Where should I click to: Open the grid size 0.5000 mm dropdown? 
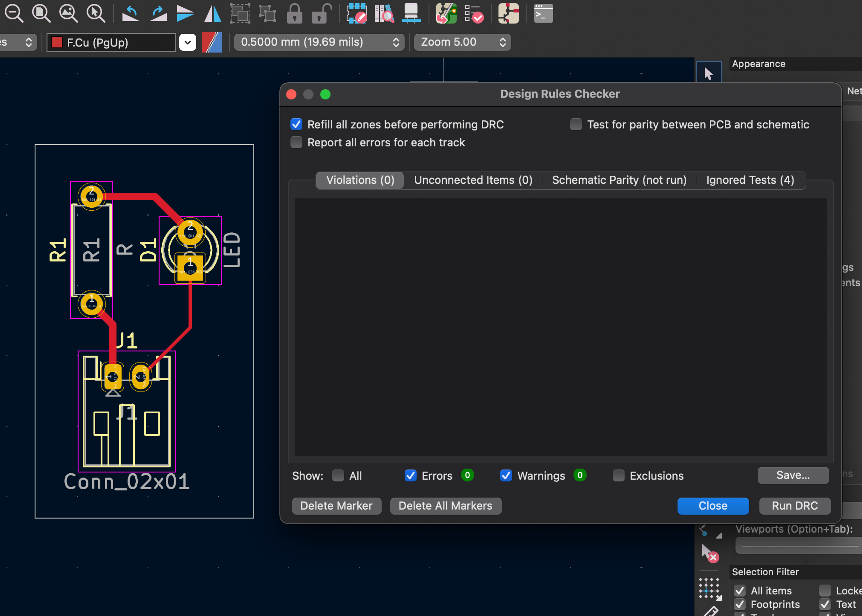(x=319, y=42)
